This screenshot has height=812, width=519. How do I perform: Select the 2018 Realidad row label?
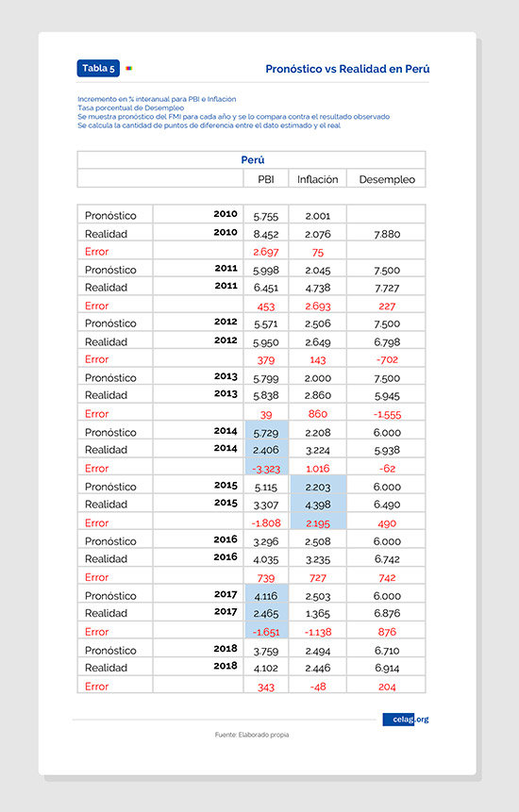pos(107,668)
